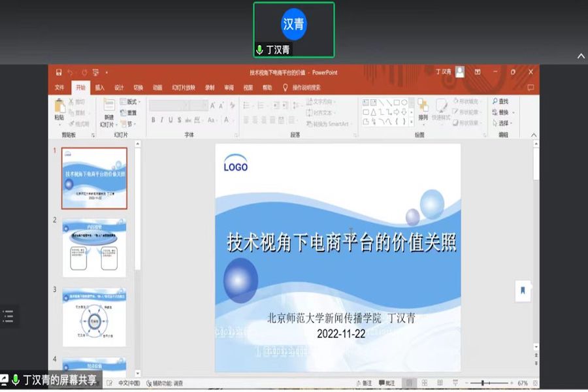This screenshot has width=588, height=392.
Task: Open the Insert (插入) ribbon tab
Action: (x=99, y=88)
